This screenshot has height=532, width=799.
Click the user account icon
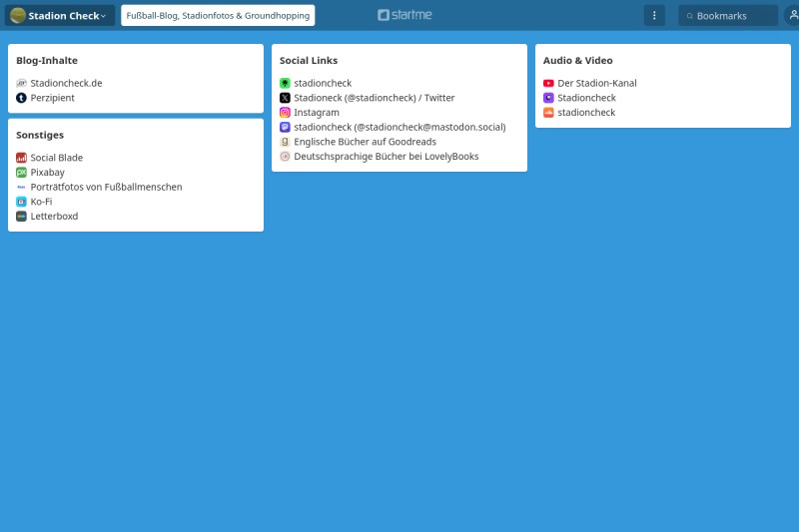point(792,15)
